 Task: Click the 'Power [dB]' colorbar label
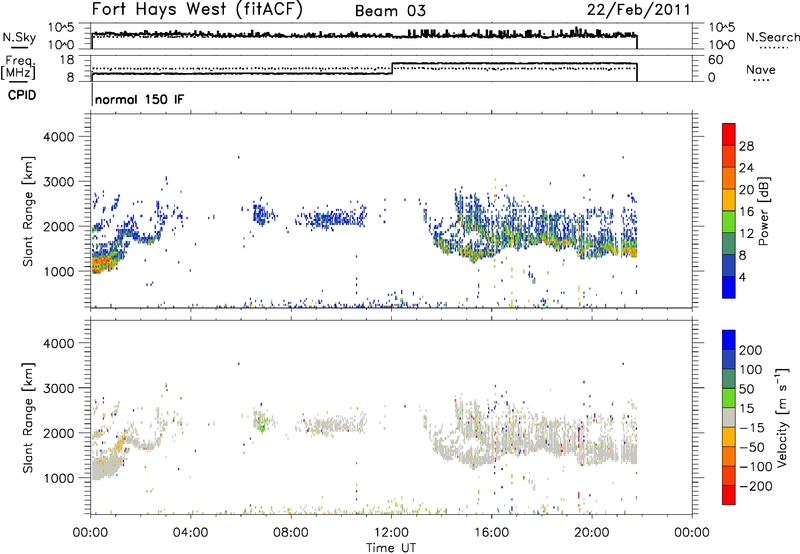click(763, 211)
